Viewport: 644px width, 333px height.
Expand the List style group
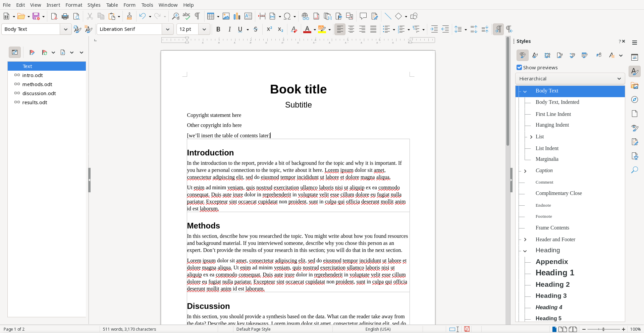tap(531, 137)
